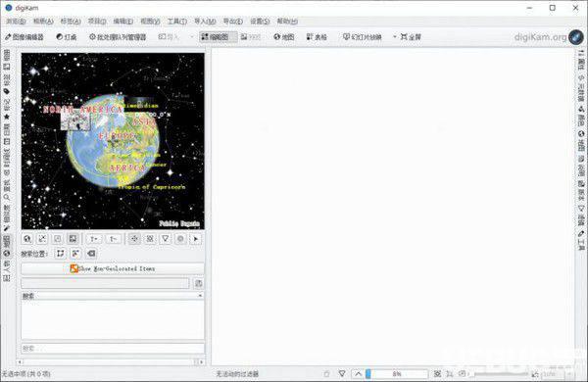Click the zoom-to-fit arrows icon below the map
This screenshot has height=382, width=588.
42,239
